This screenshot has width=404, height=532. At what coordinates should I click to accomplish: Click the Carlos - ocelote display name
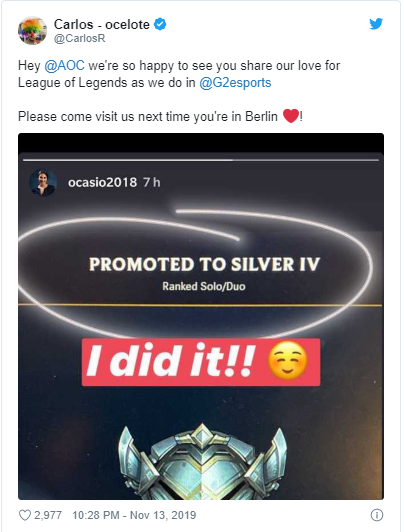tap(102, 24)
